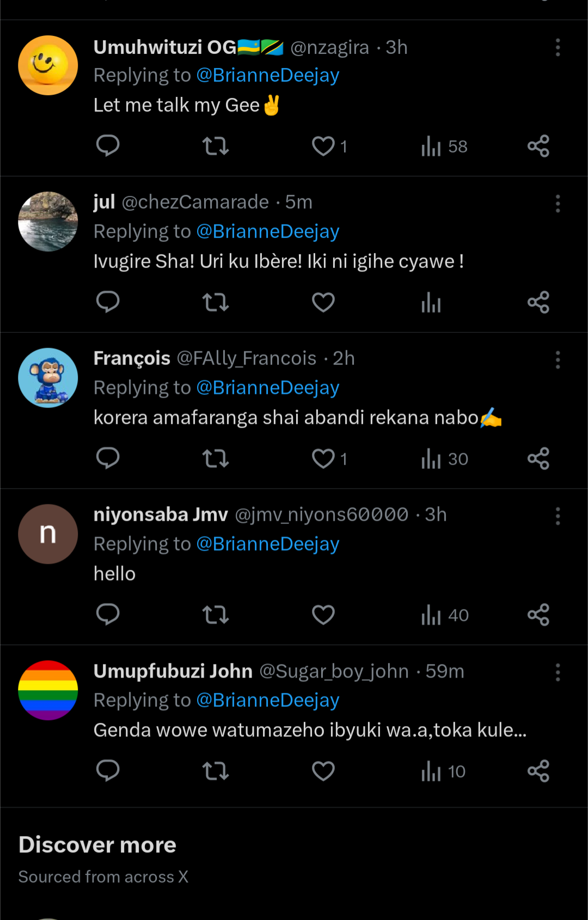Screen dimensions: 588x920
Task: Open Umupfubuzi John's profile name
Action: click(x=173, y=671)
